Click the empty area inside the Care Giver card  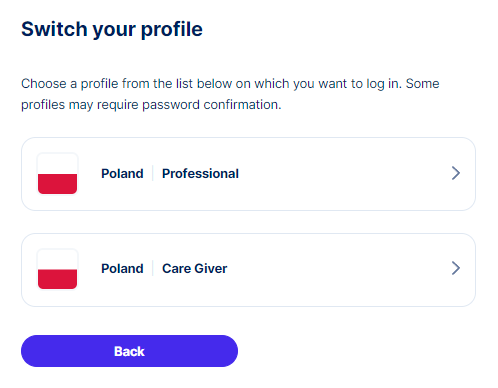click(x=338, y=270)
